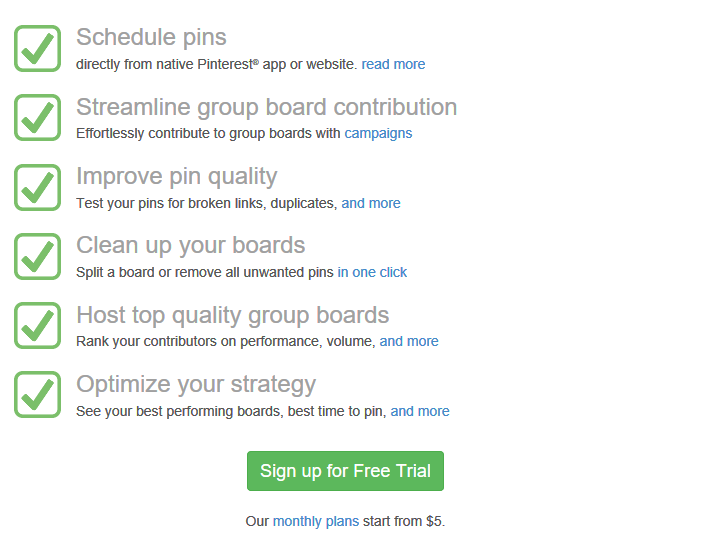
Task: Open the 'read more' link for scheduling pins
Action: click(x=393, y=64)
